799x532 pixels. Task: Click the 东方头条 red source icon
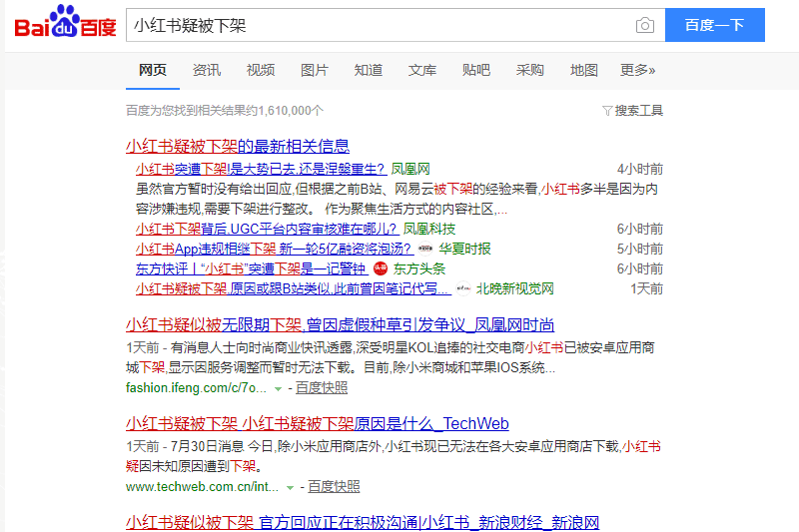381,268
